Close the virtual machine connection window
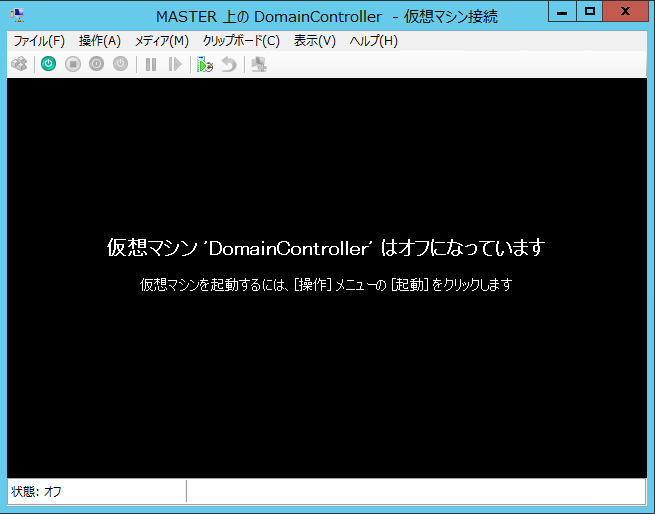655x514 pixels. point(625,11)
